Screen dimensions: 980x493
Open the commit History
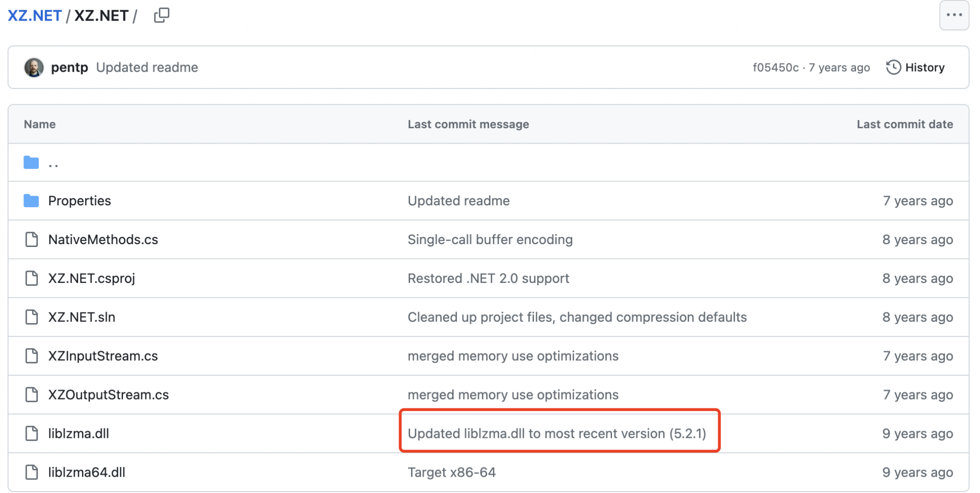tap(915, 67)
